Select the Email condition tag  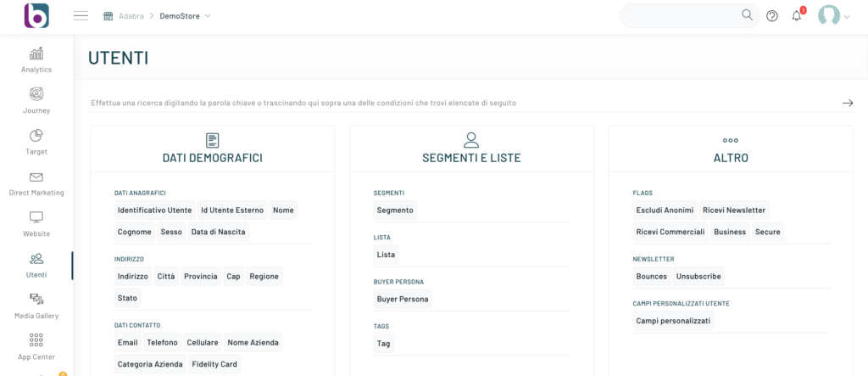tap(127, 343)
